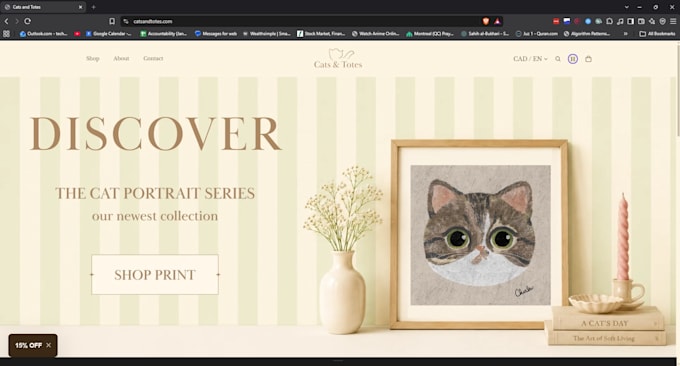680x366 pixels.
Task: Open the YouTube bookmark icon
Action: pyautogui.click(x=77, y=33)
